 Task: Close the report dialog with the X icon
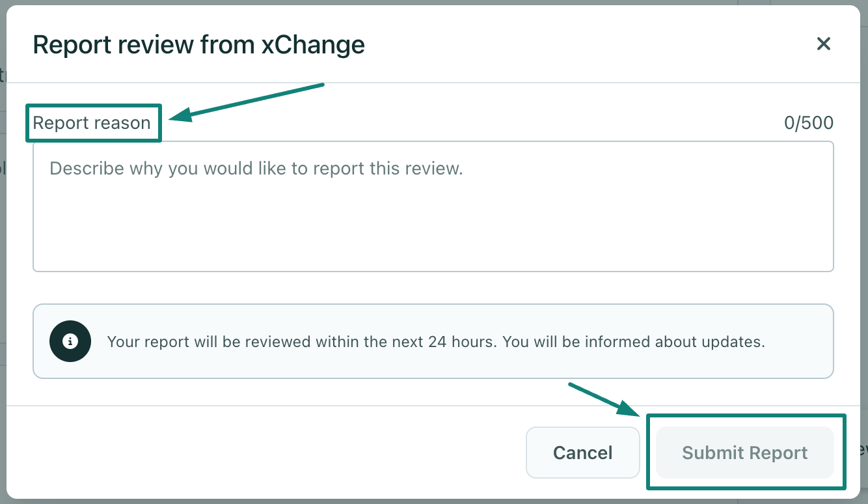(824, 44)
